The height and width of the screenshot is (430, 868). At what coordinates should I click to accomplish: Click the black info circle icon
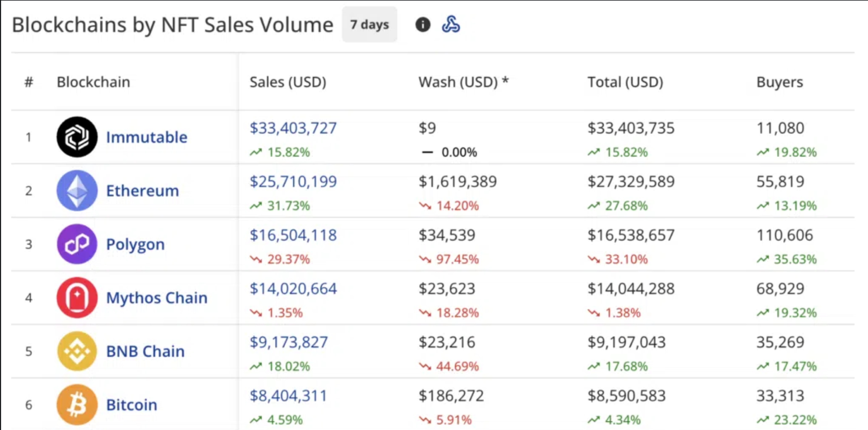422,25
